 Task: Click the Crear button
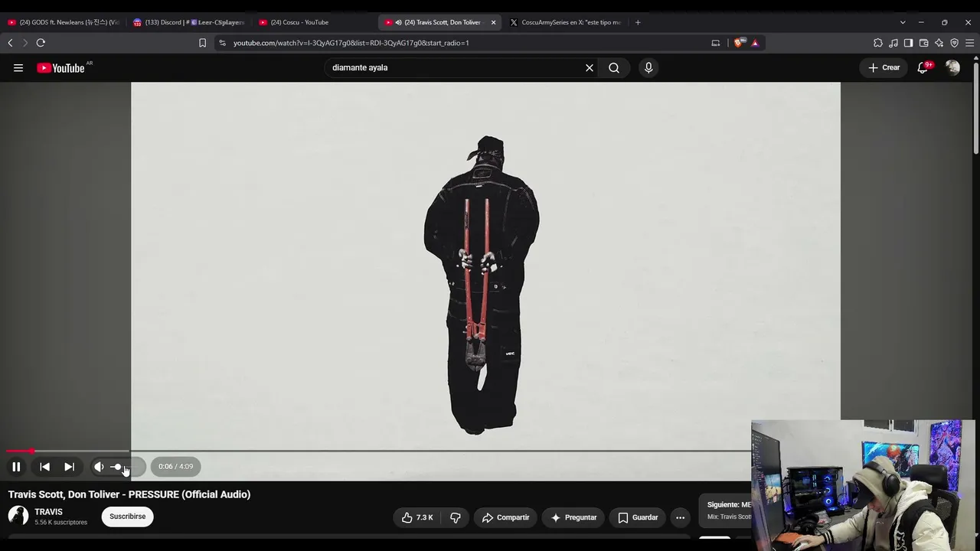coord(884,68)
